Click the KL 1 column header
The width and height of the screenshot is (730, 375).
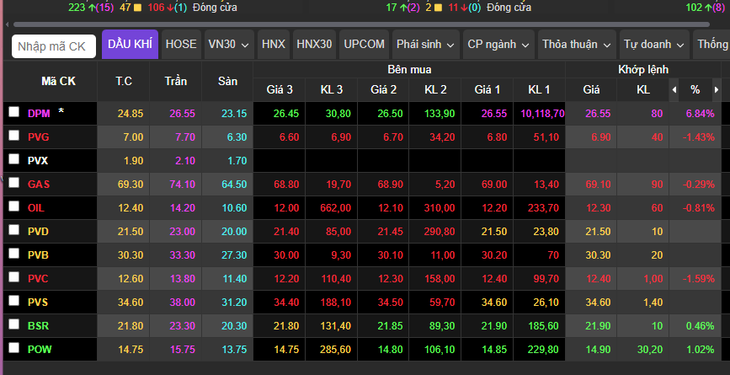coord(539,90)
